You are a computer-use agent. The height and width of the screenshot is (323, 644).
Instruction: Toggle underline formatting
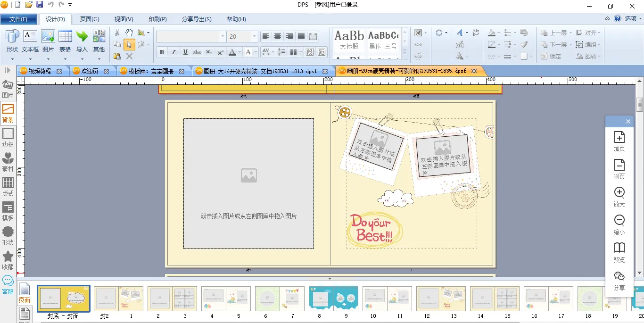click(x=185, y=52)
